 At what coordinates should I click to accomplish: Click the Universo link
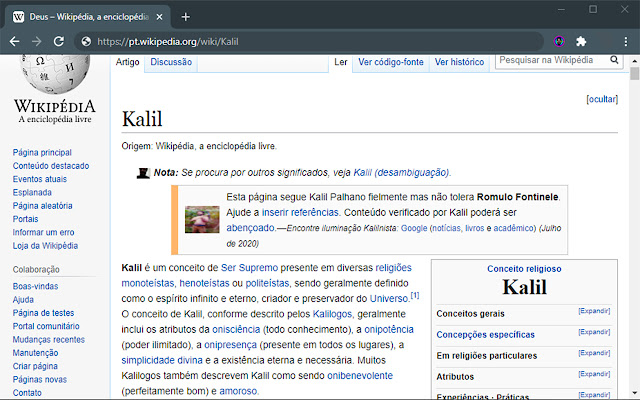(x=389, y=299)
